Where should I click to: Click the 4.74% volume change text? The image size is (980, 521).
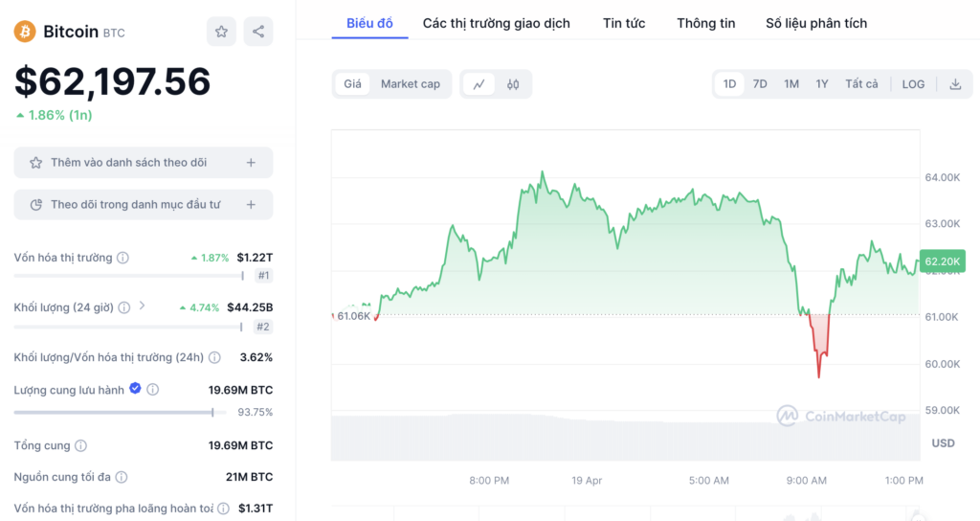(199, 307)
